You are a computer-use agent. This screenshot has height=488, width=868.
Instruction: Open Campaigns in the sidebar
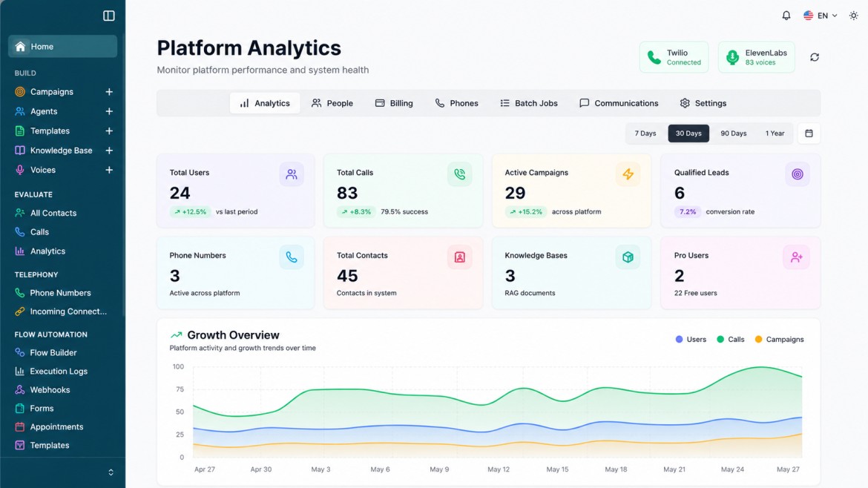(x=51, y=92)
